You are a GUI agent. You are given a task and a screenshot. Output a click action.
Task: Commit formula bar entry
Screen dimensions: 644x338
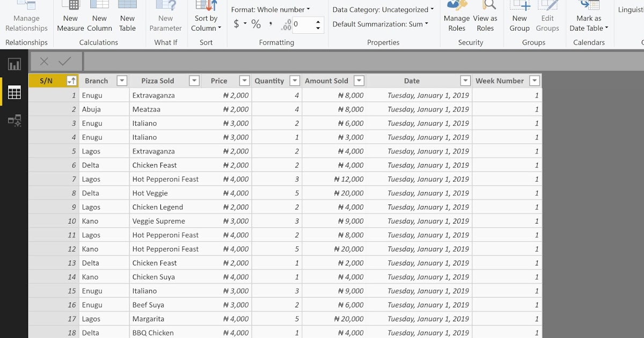[64, 62]
